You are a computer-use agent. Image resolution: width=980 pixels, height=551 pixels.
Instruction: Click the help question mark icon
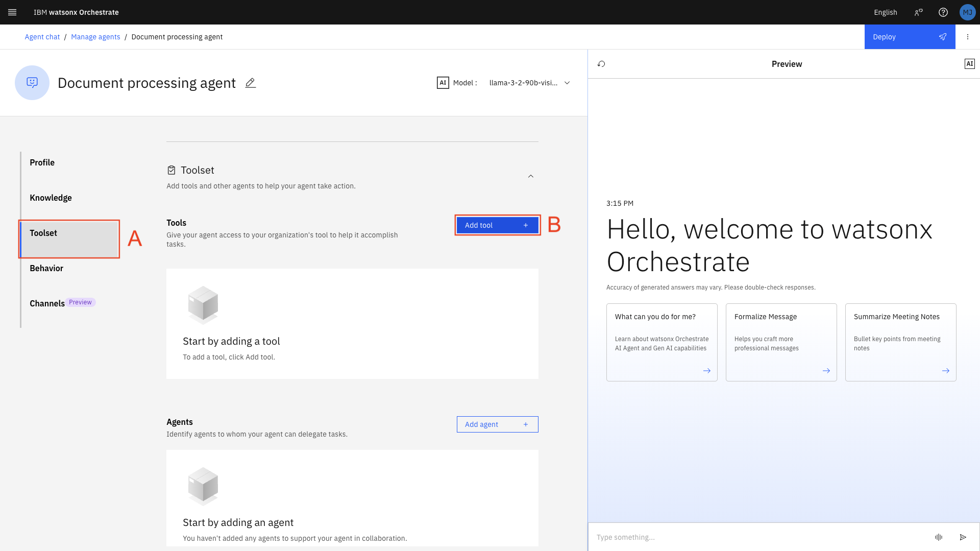click(x=943, y=12)
